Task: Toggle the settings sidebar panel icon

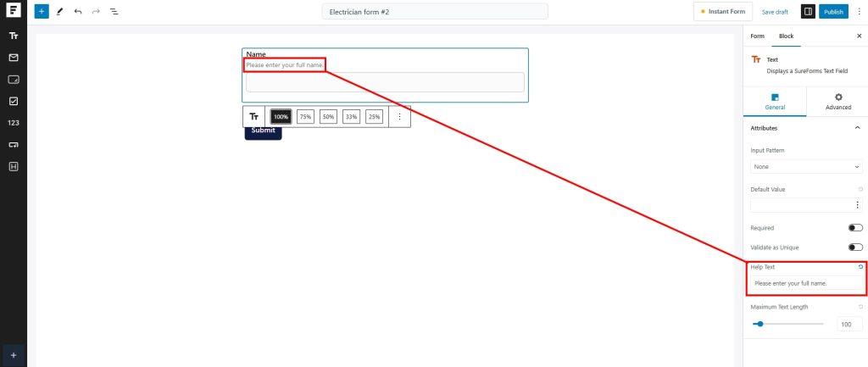Action: coord(808,12)
